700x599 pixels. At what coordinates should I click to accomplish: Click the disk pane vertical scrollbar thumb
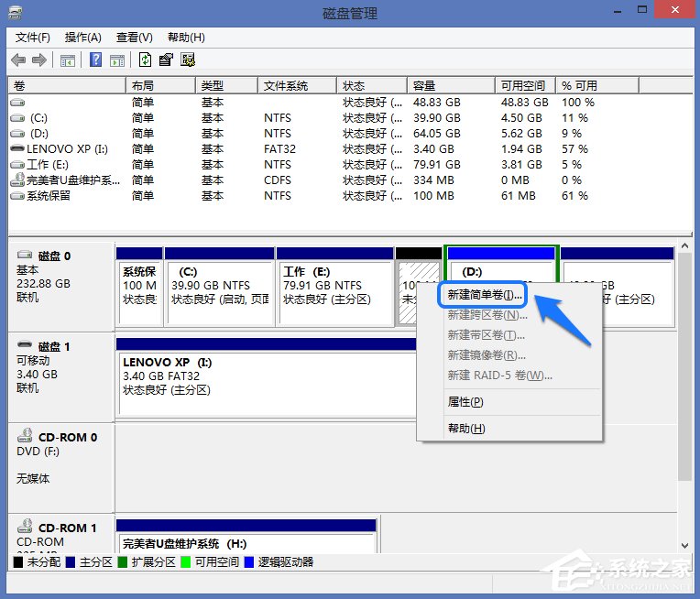coord(684,366)
